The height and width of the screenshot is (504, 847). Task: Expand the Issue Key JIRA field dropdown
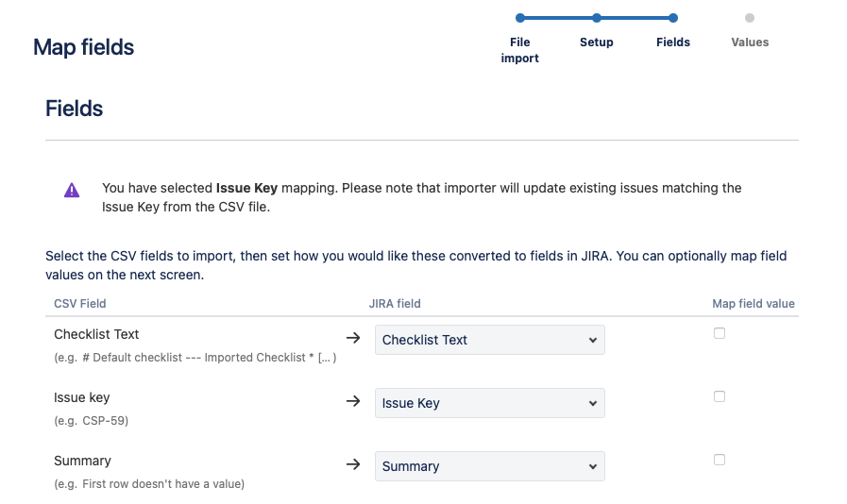pos(489,403)
